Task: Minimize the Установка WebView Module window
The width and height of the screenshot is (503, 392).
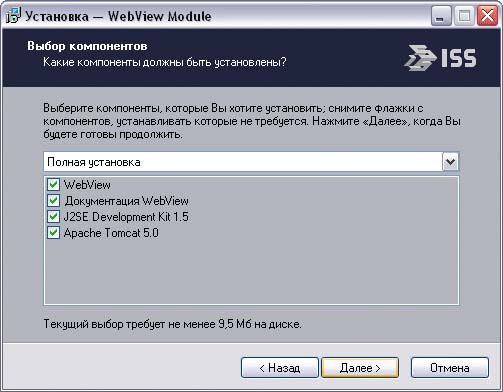Action: point(441,16)
